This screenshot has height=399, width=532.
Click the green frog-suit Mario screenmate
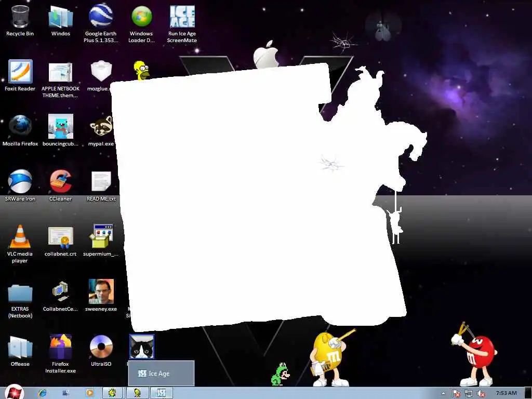click(x=280, y=374)
